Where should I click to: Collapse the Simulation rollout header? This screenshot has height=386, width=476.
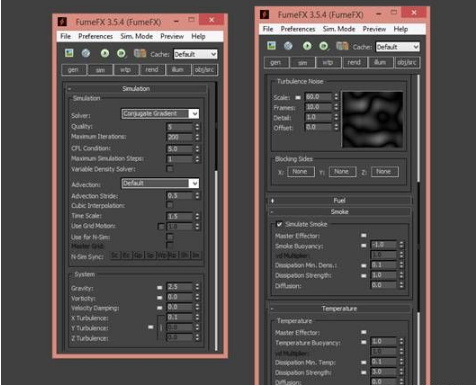point(136,89)
